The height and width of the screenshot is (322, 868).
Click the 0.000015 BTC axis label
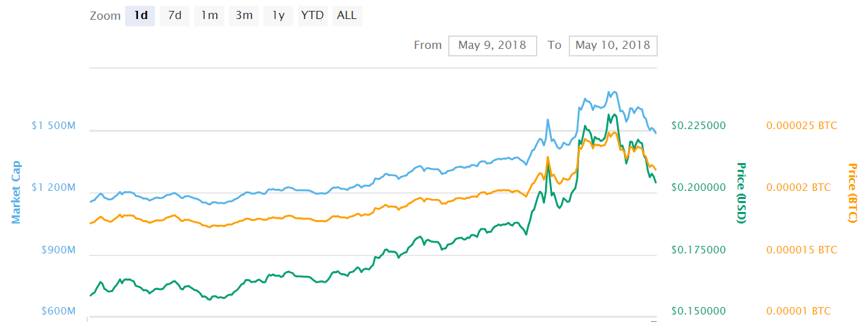point(801,250)
